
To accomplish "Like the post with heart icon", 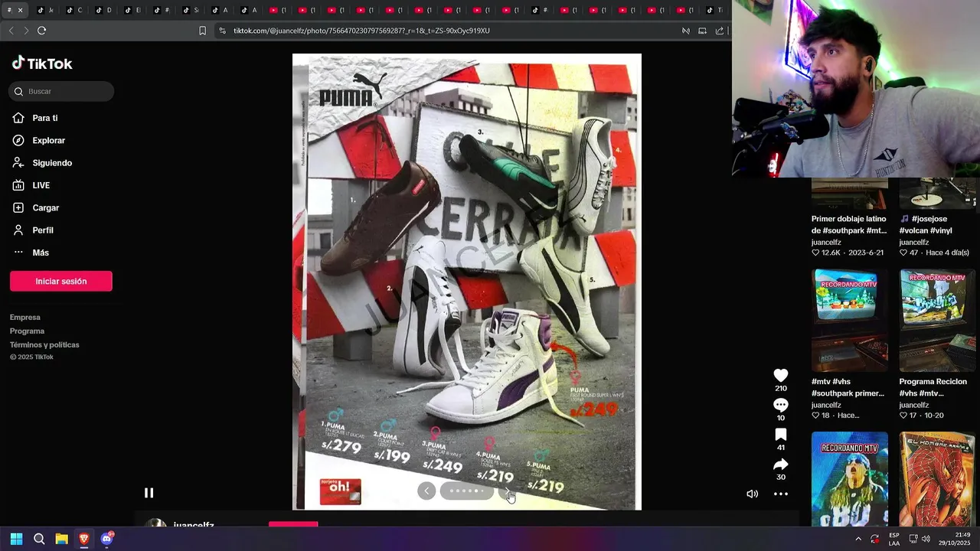I will coord(780,375).
